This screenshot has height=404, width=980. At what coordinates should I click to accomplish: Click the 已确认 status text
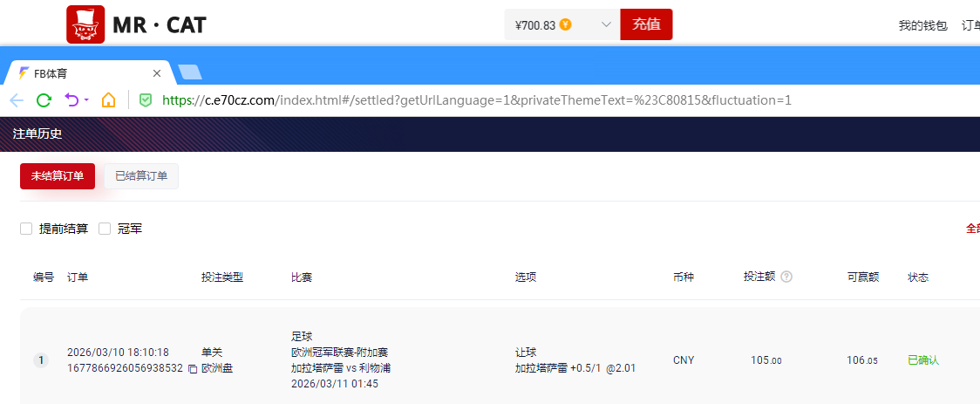923,360
